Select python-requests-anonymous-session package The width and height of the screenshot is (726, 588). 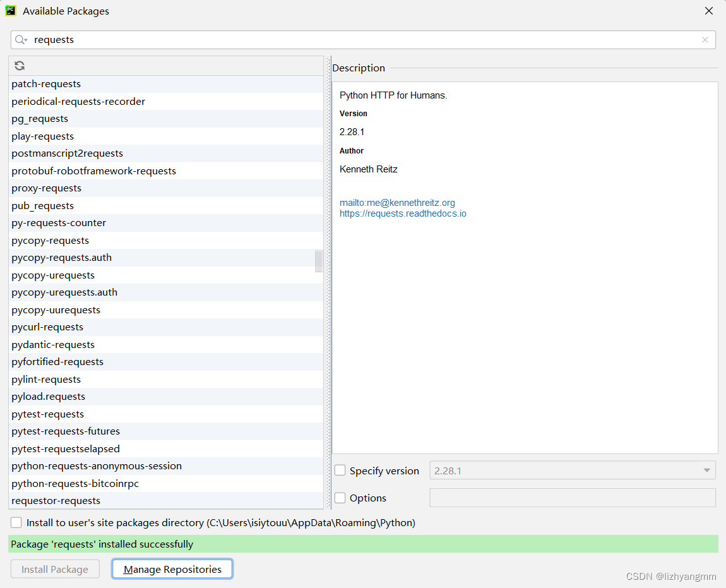coord(166,466)
